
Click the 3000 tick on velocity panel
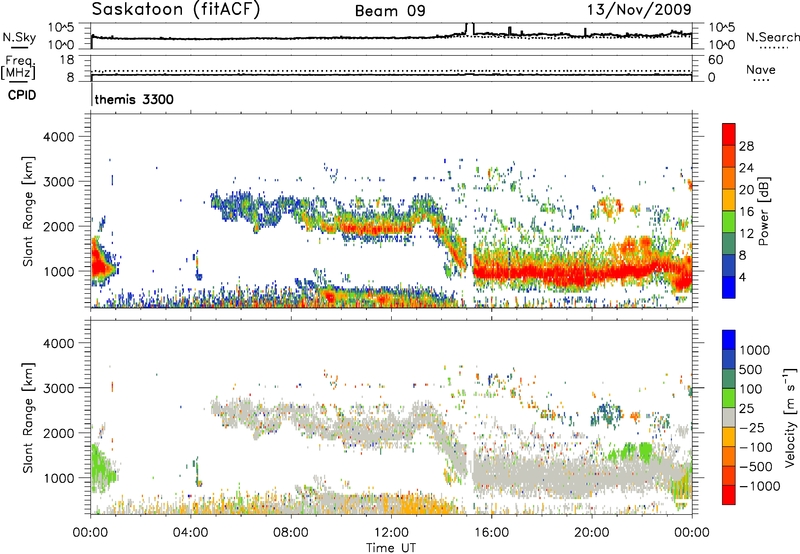click(58, 388)
